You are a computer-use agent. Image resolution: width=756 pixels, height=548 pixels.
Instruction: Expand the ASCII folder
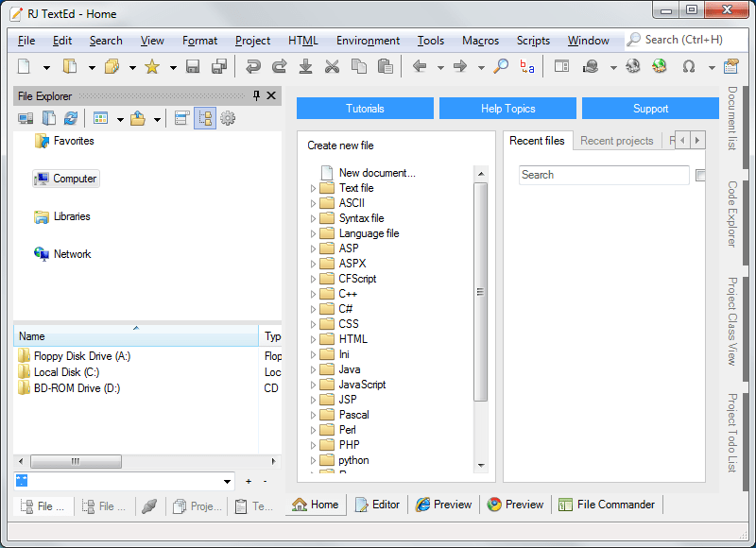313,203
